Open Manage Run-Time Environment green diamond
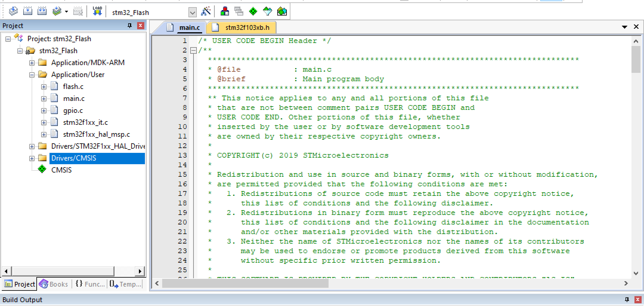This screenshot has height=306, width=644. (253, 12)
